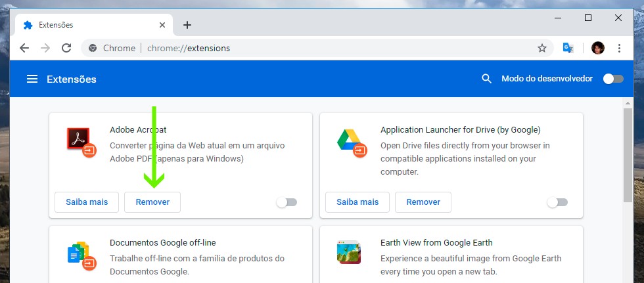Go back with the back arrow

tap(24, 48)
